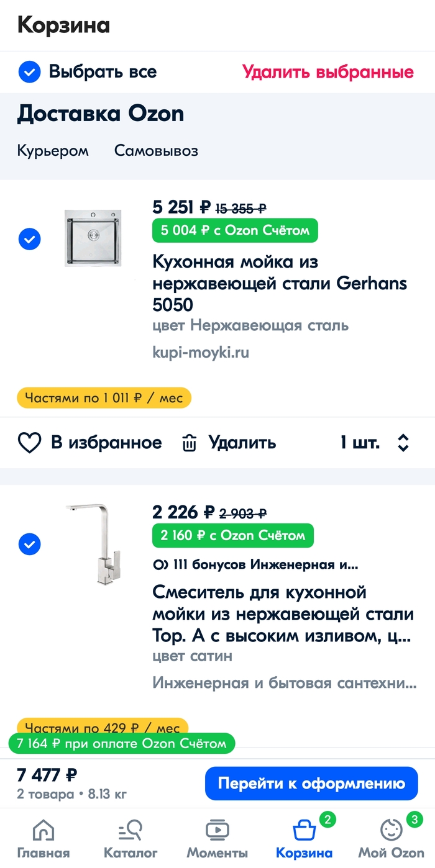Tap the heart icon for favorites

point(29,443)
